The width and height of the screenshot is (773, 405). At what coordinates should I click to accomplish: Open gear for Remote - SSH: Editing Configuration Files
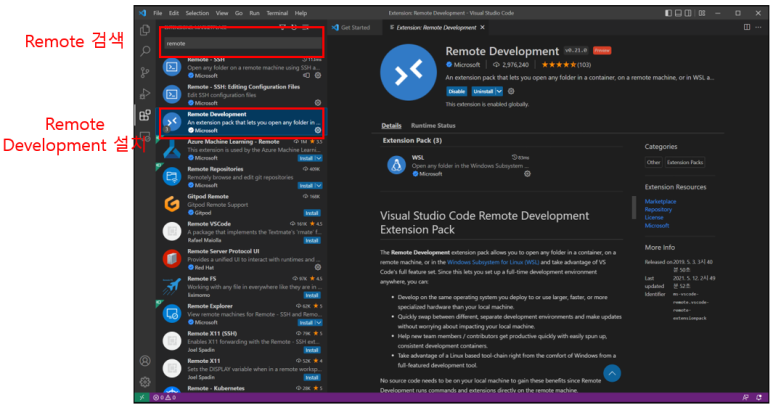tap(318, 103)
